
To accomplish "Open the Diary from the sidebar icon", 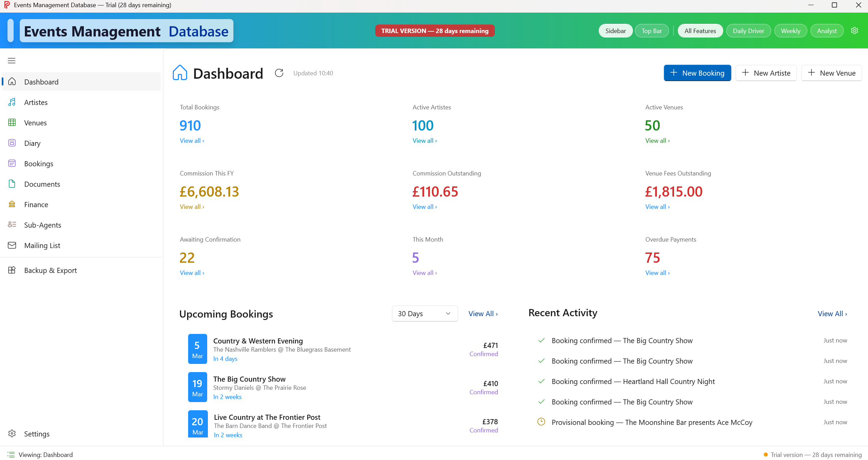I will click(12, 143).
